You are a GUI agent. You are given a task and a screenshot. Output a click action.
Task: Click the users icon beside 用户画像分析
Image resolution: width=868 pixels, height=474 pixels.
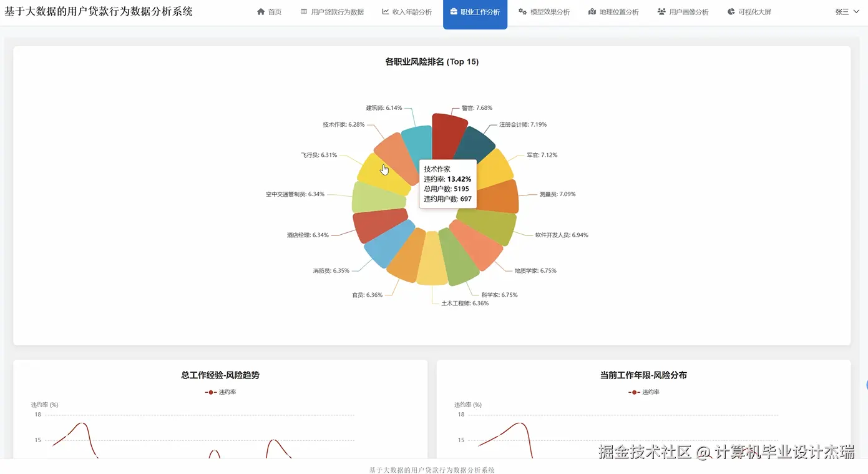(x=661, y=12)
